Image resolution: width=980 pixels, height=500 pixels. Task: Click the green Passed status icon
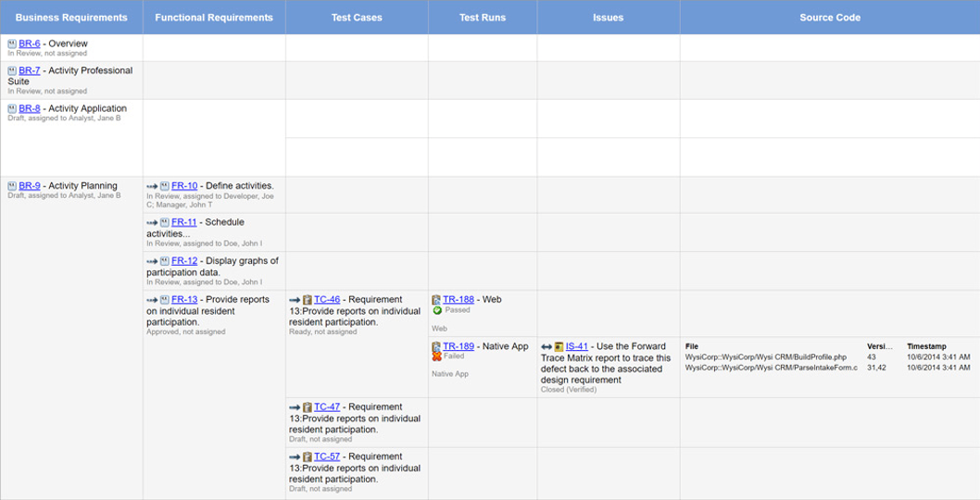tap(437, 311)
